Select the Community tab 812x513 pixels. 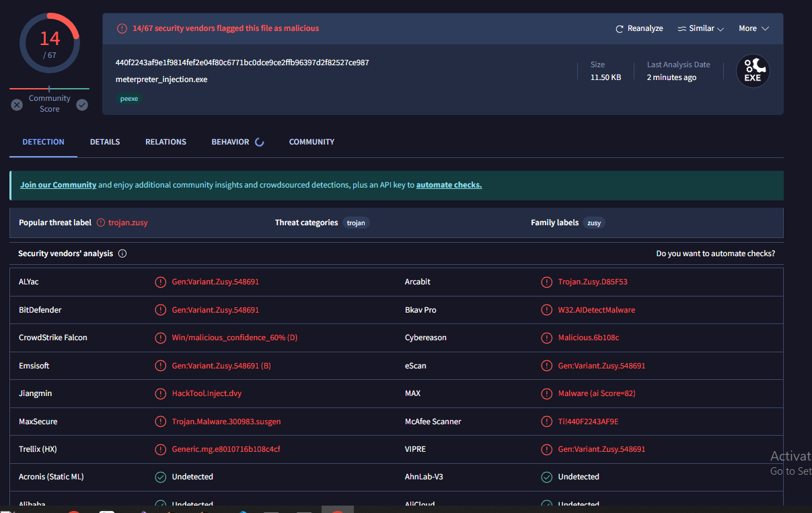coord(311,142)
